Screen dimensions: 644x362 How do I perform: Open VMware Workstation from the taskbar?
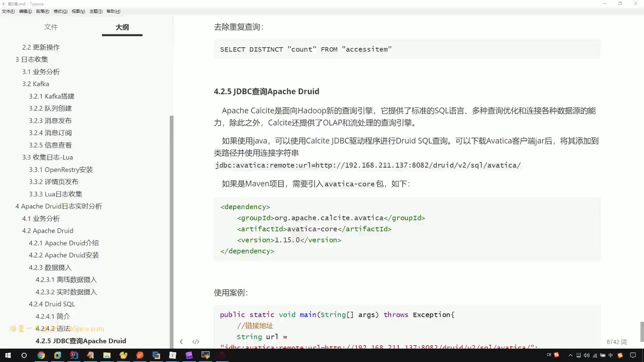coord(58,355)
